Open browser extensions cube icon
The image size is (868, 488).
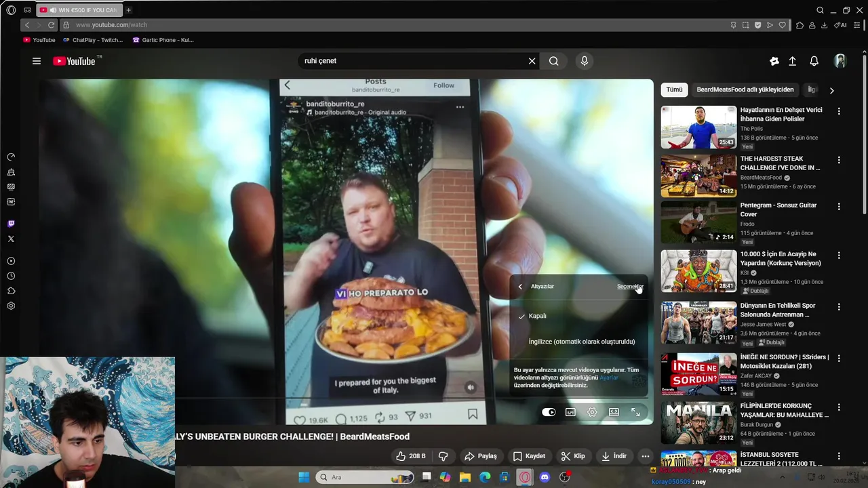point(800,25)
